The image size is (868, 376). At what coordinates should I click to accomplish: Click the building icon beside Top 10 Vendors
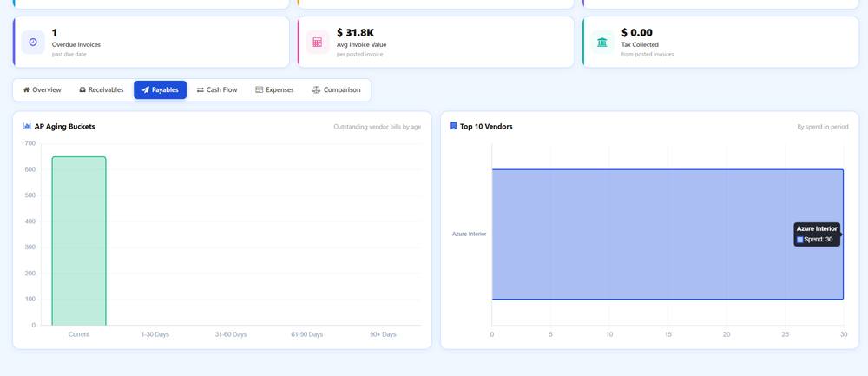tap(454, 126)
